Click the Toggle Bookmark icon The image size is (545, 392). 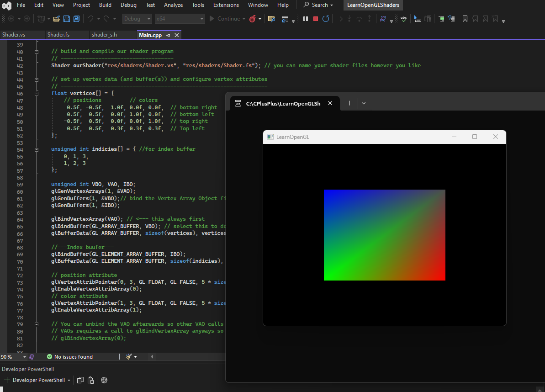pos(465,19)
